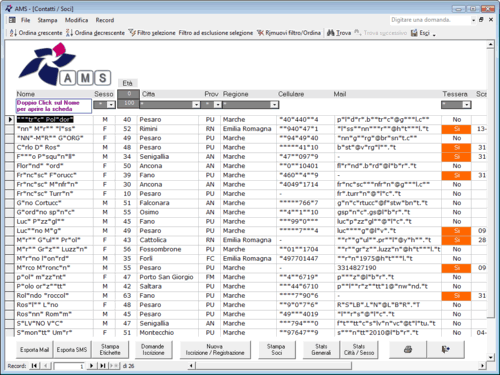Click Rimuovi filtro/Ordina icon
The width and height of the screenshot is (500, 375).
[x=260, y=33]
